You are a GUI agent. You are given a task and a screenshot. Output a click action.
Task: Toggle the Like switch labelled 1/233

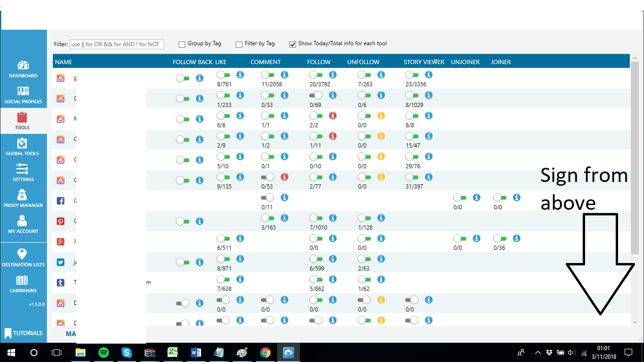[x=223, y=95]
